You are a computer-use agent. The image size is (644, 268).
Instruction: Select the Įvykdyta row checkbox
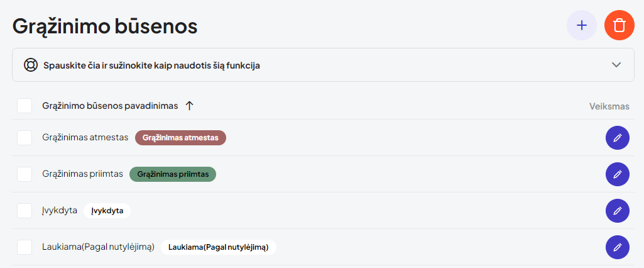pos(25,211)
